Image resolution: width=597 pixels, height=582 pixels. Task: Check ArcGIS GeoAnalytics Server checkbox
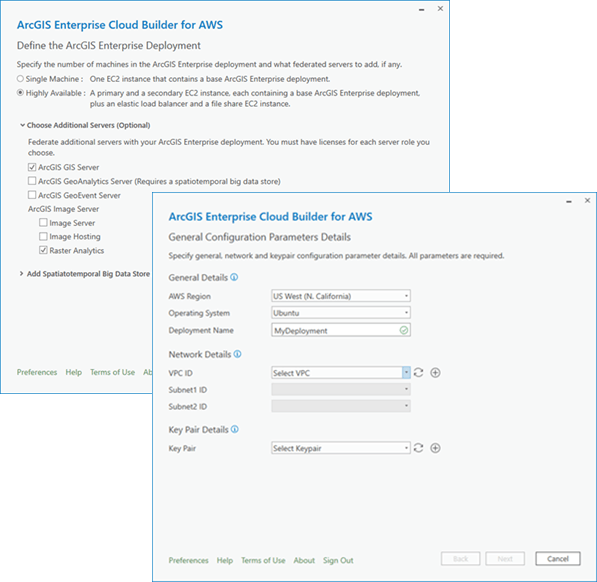32,181
